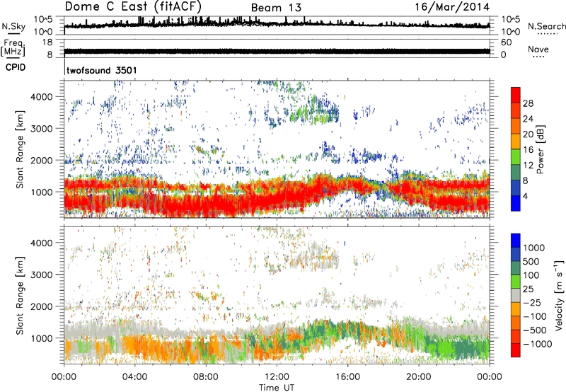This screenshot has height=392, width=566.
Task: Click the '60' tick on the Nave axis
Action: point(507,42)
